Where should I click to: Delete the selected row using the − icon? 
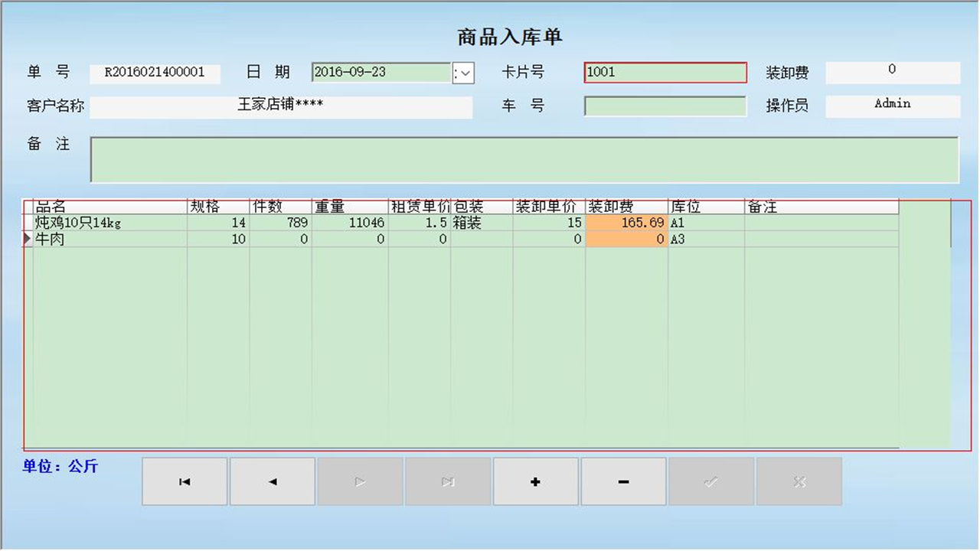pos(622,481)
